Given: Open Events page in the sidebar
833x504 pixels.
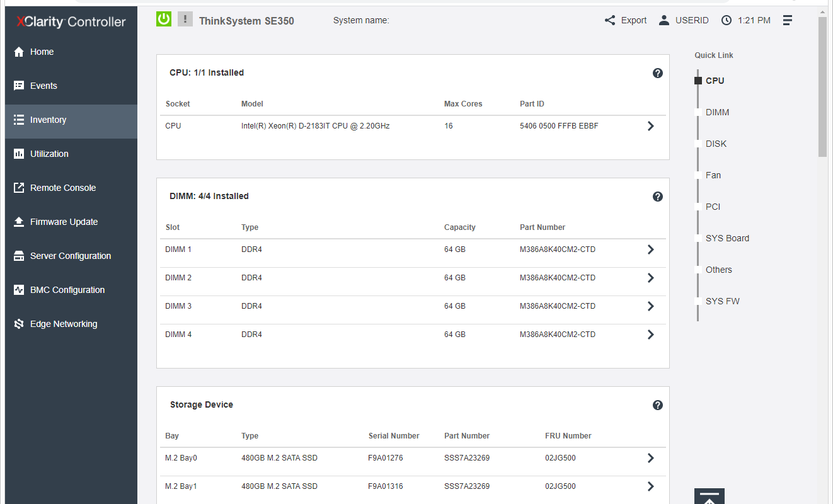Looking at the screenshot, I should point(71,86).
